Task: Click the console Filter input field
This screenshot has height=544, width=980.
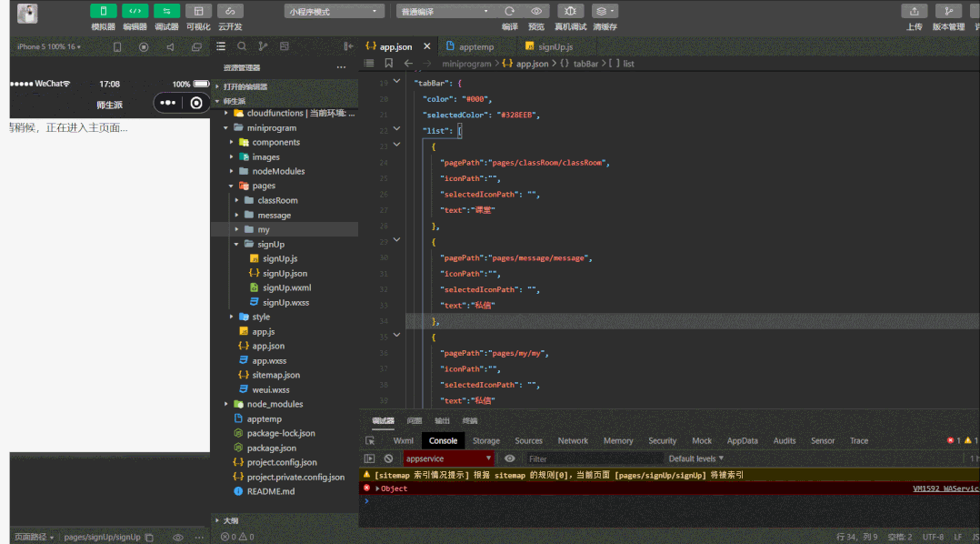Action: point(594,459)
